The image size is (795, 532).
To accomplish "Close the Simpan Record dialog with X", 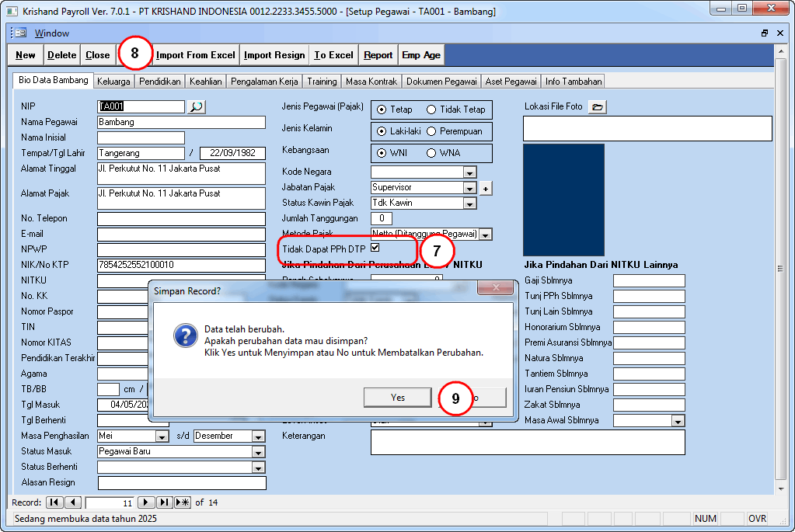I will (x=494, y=290).
